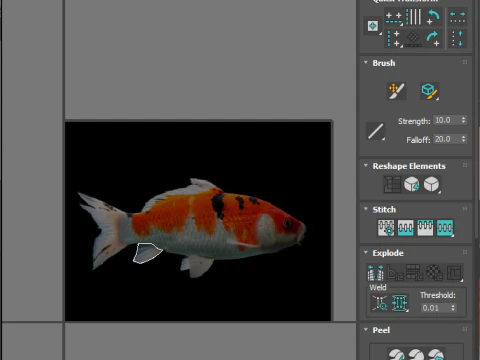Click the 'Strength:' label
Screen dimensions: 480x360
pos(414,121)
